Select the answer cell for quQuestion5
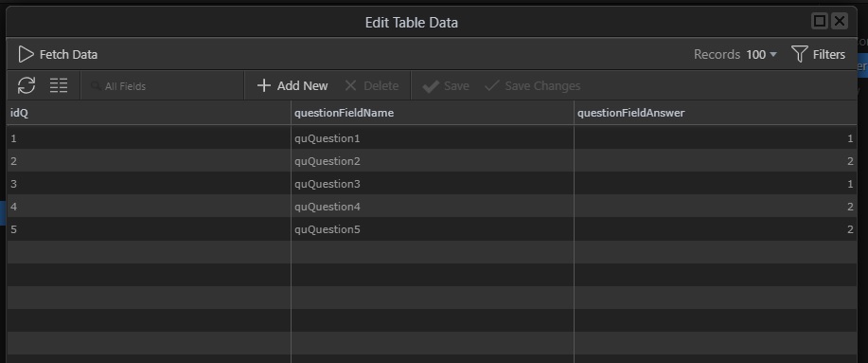The image size is (868, 363). click(x=716, y=228)
